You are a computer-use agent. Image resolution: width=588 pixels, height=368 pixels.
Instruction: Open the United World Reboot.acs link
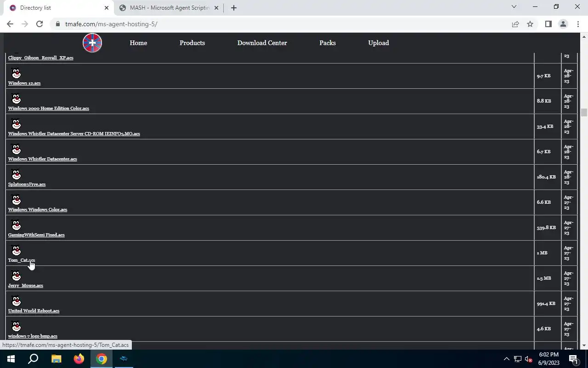[x=34, y=311]
